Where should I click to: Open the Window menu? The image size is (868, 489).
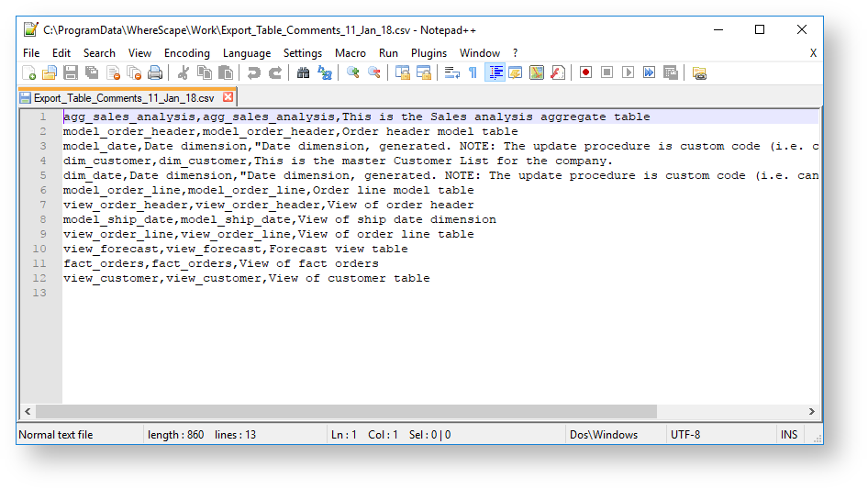pyautogui.click(x=480, y=53)
